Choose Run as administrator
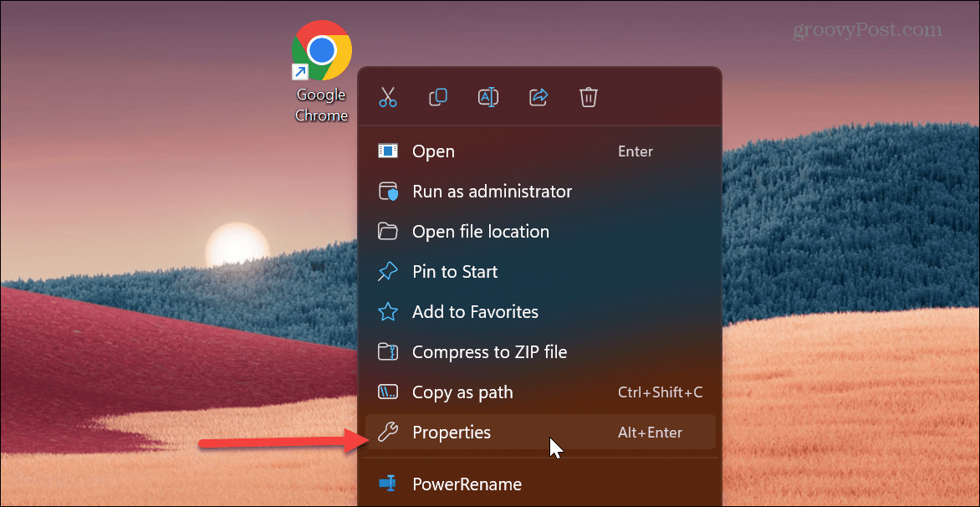 pos(540,192)
